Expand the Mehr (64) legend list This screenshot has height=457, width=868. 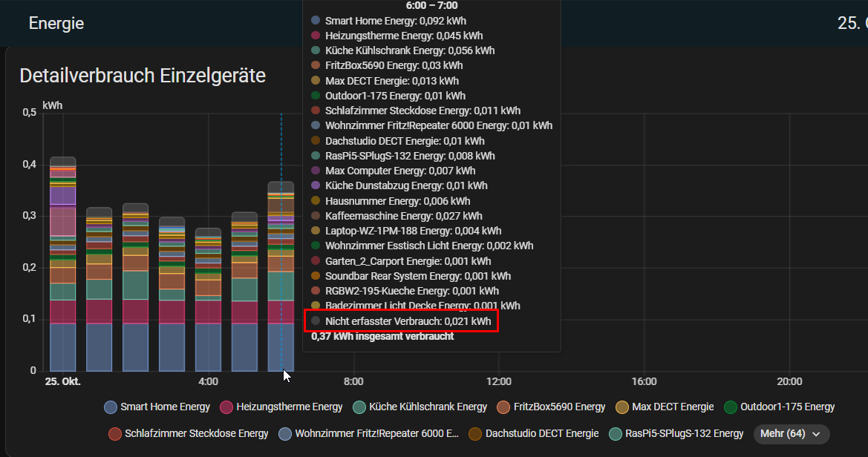point(791,434)
